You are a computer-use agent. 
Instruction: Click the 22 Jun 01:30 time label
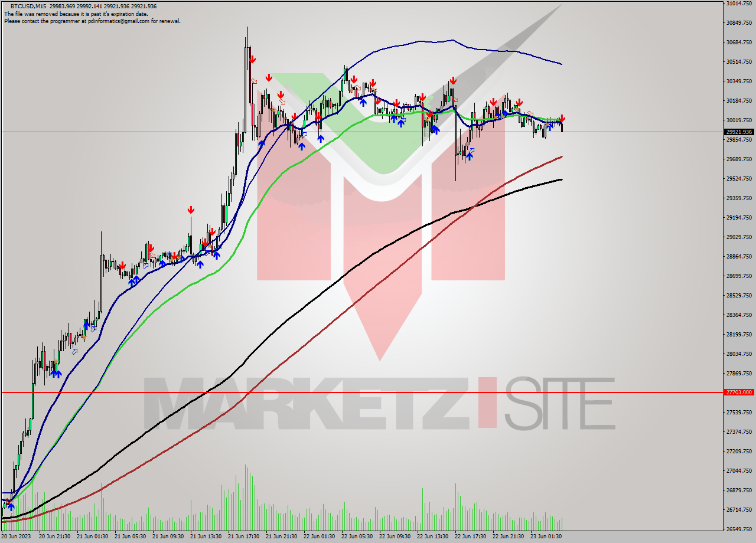pos(319,537)
